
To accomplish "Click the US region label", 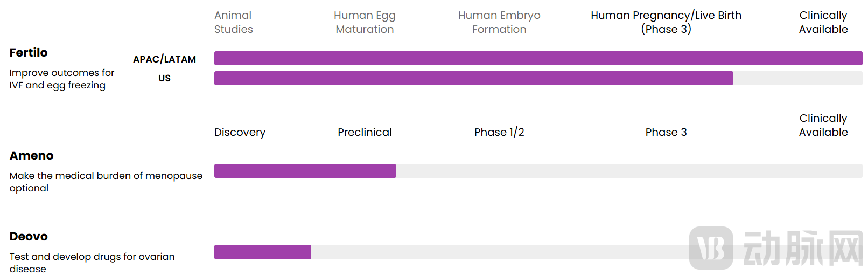I will pos(164,78).
